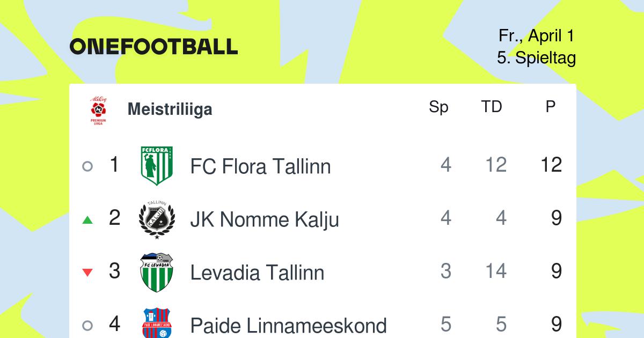Image resolution: width=644 pixels, height=338 pixels.
Task: Click the P points column header
Action: (551, 107)
